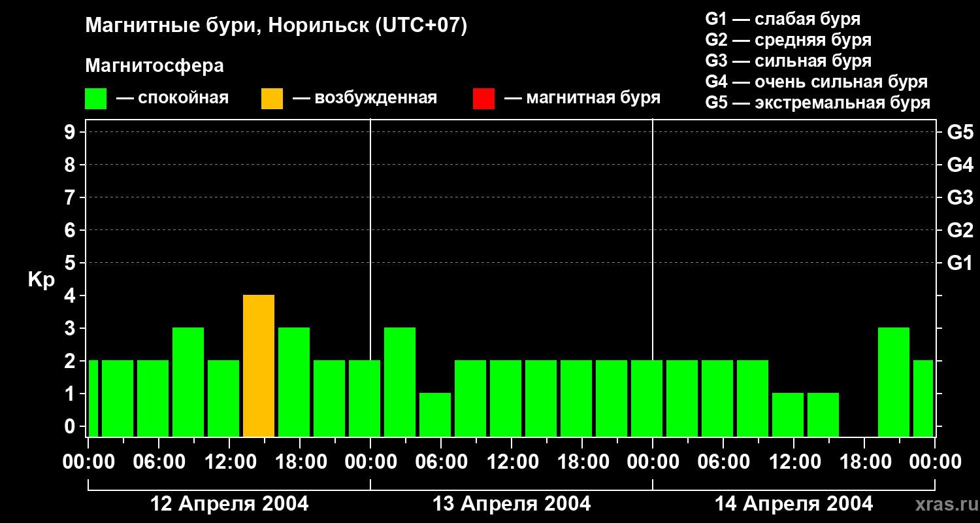This screenshot has width=980, height=523.
Task: Click the '12 Апреля 2004' date label
Action: pyautogui.click(x=229, y=503)
